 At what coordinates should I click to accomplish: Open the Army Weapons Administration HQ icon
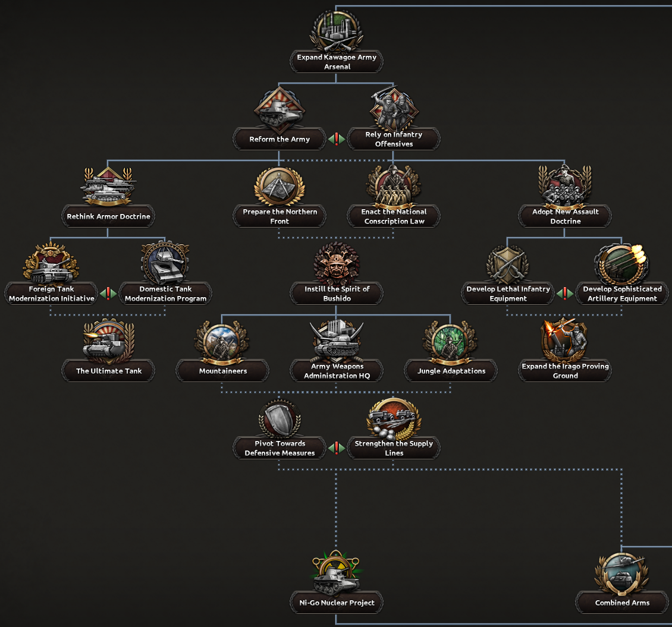click(x=337, y=341)
